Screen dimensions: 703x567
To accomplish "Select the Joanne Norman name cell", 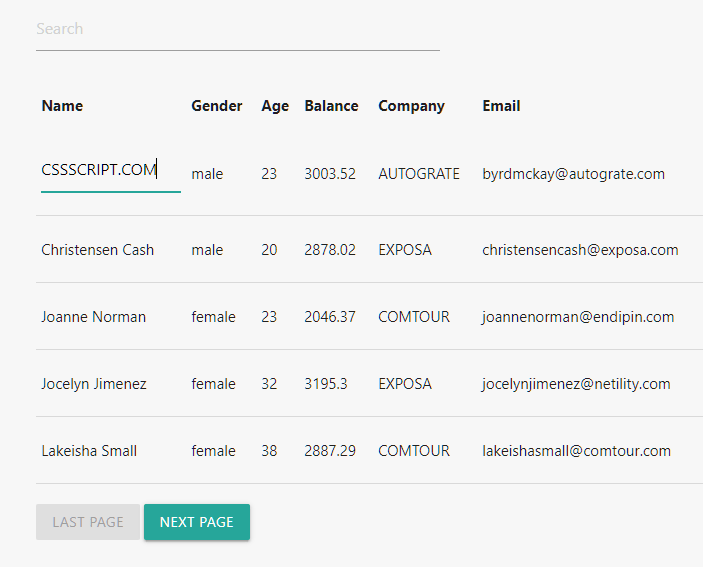I will tap(94, 317).
